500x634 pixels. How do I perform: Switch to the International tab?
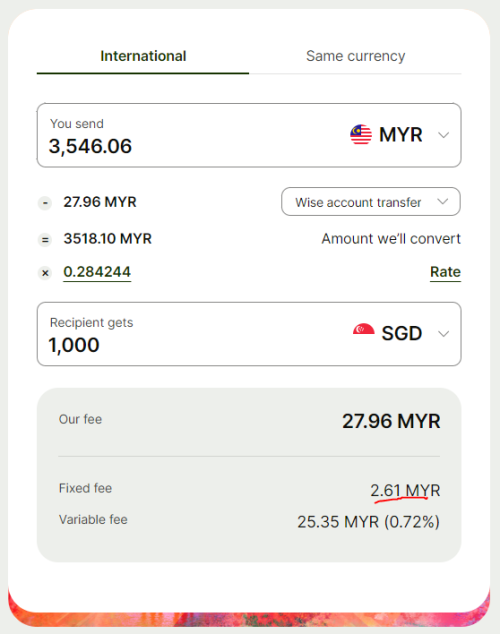[x=143, y=56]
